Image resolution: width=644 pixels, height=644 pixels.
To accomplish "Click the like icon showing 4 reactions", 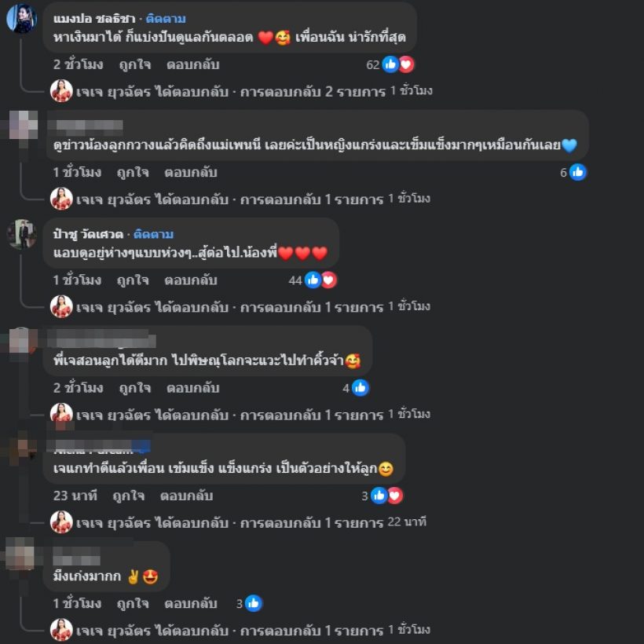I will pos(360,388).
